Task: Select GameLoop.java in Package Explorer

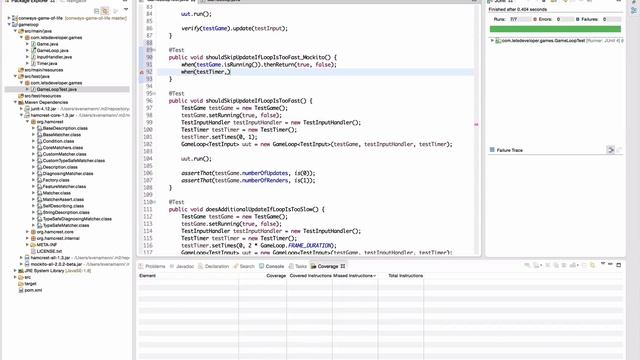Action: coord(52,50)
